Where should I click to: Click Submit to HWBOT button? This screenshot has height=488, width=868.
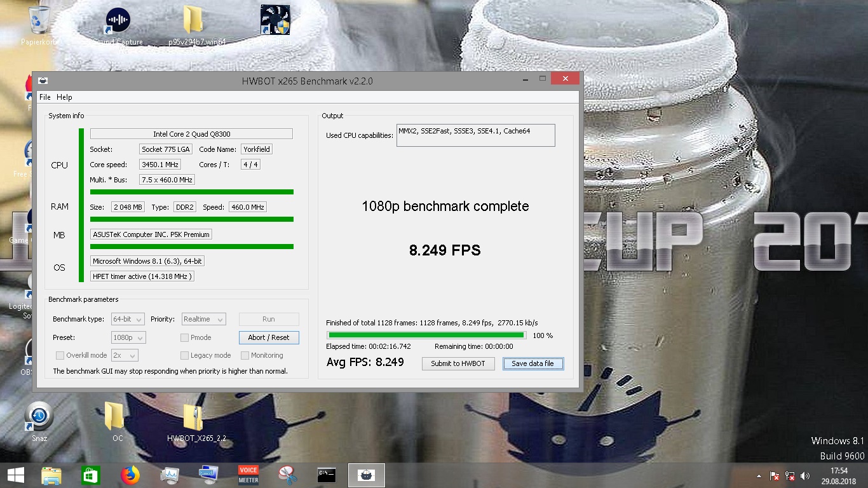458,363
